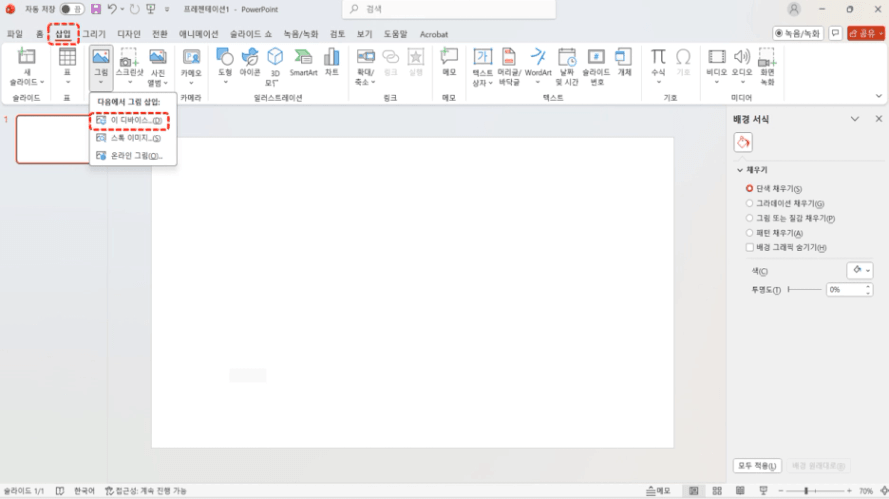Click the 스크린샷 (Screenshot) tool
889x499 pixels.
click(129, 62)
